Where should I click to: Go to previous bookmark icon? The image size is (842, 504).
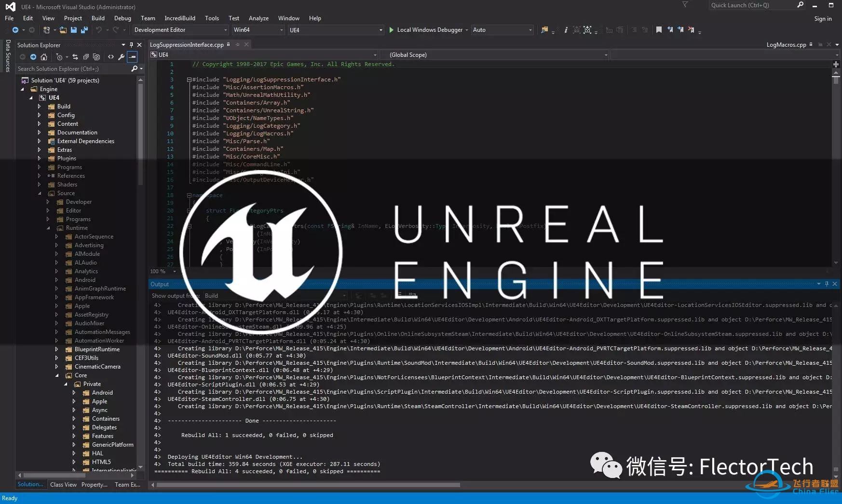(670, 30)
